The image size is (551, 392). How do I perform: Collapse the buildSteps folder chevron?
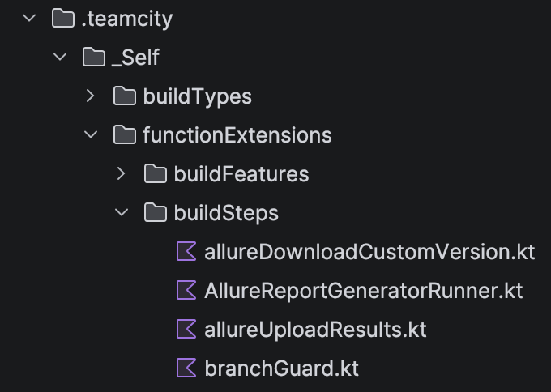[x=122, y=212]
